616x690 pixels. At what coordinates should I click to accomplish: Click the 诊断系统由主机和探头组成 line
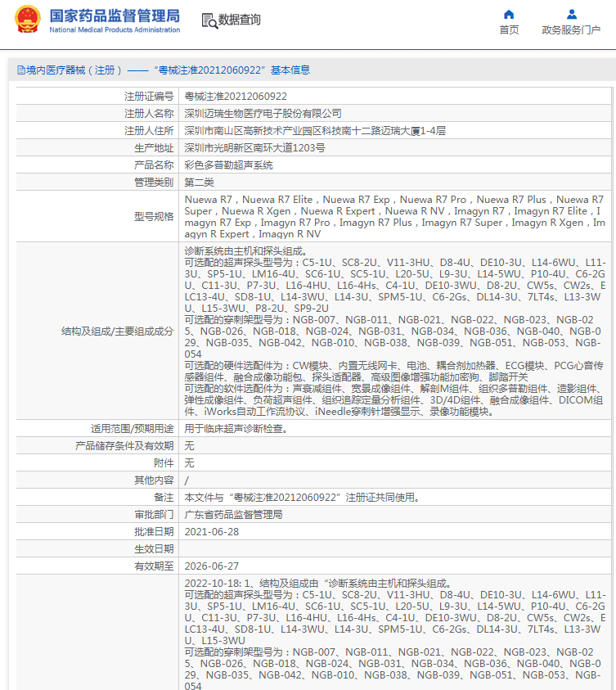click(245, 251)
